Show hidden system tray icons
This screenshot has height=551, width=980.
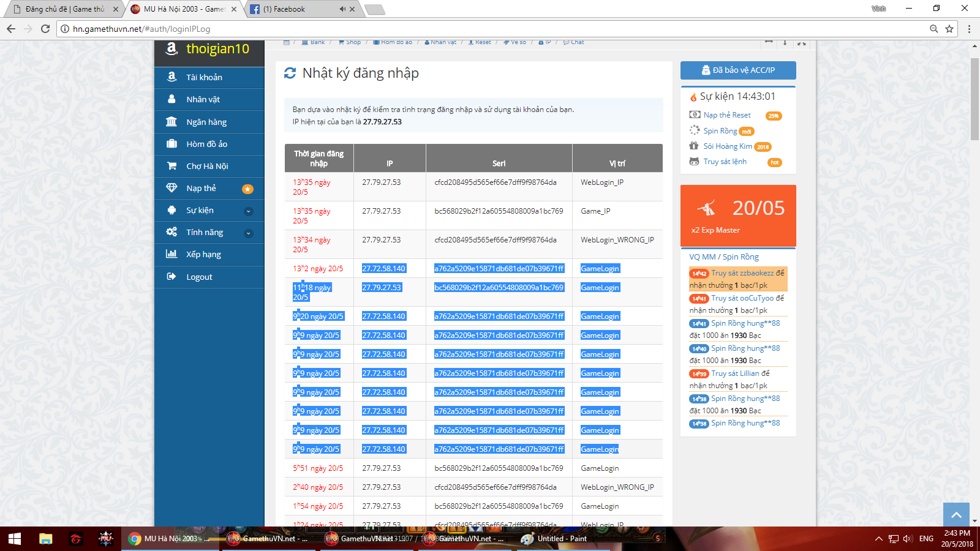(878, 539)
